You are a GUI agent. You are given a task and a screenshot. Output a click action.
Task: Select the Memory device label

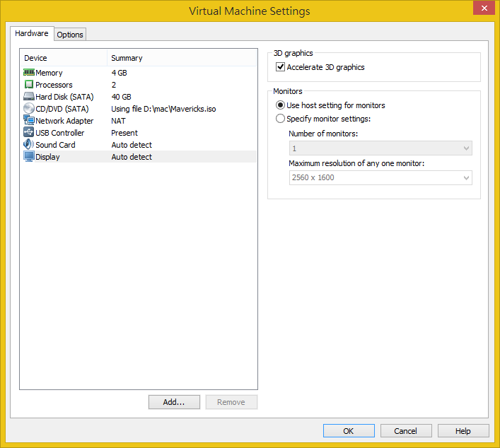[x=49, y=73]
